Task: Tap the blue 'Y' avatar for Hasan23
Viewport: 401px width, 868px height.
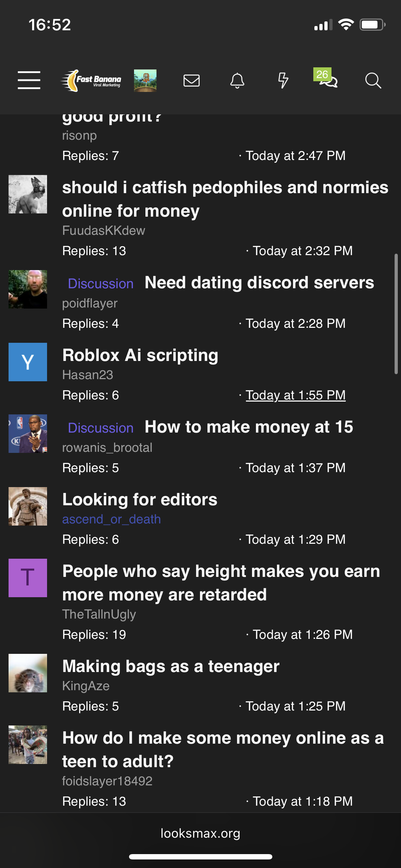Action: point(28,362)
